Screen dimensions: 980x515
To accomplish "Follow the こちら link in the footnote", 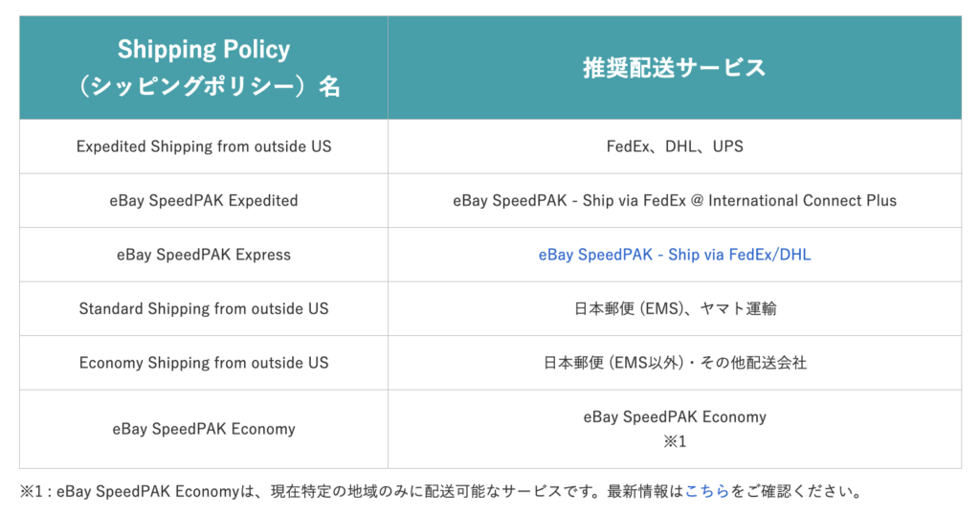I will tap(707, 491).
